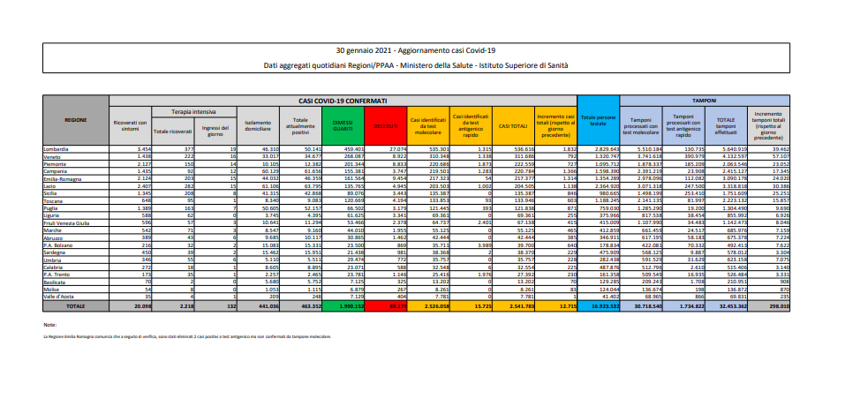Click the orange CASI TOTALI column header
868x414 pixels.
tap(514, 126)
